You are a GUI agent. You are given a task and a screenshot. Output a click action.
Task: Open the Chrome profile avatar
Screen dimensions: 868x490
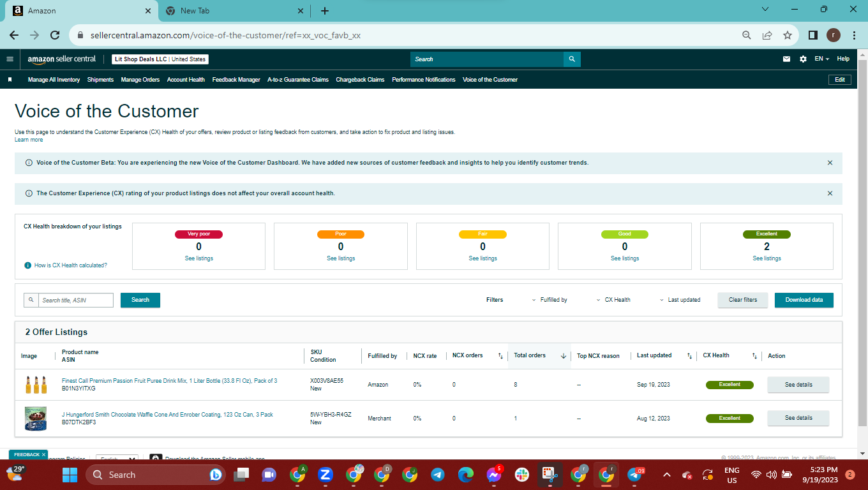coord(834,35)
